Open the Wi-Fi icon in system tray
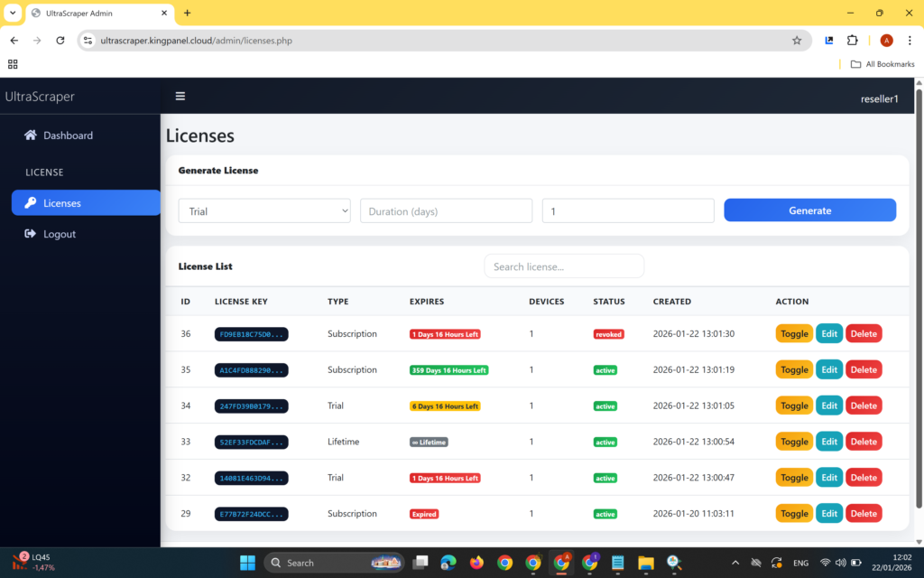 pos(825,561)
